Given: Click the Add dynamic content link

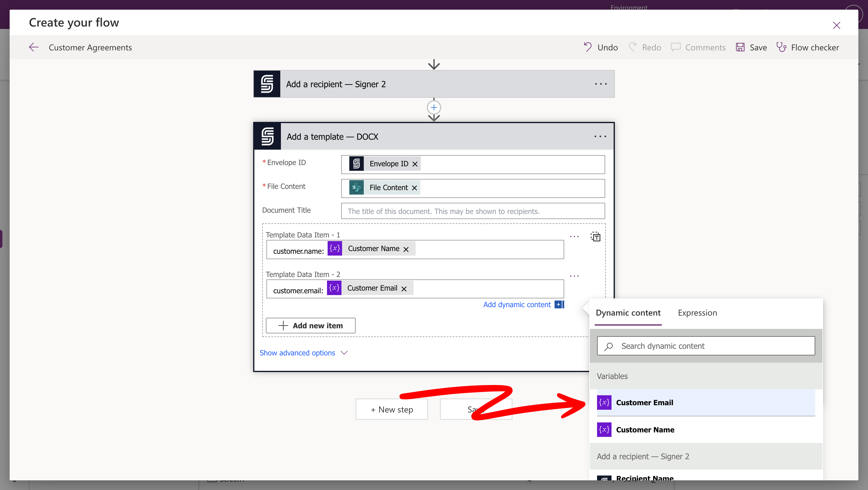Looking at the screenshot, I should [517, 304].
